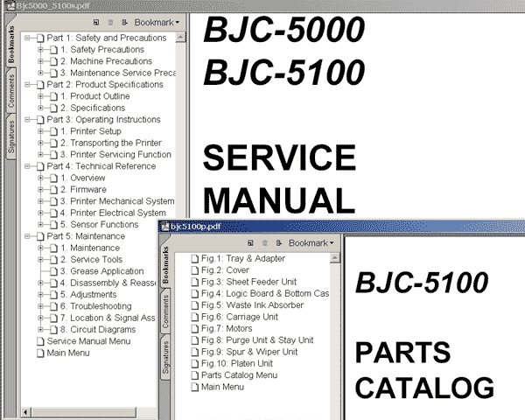
Task: Click trash delete icon in Bjc5000_5100s.pdf bookmarks toolbar
Action: pos(109,22)
